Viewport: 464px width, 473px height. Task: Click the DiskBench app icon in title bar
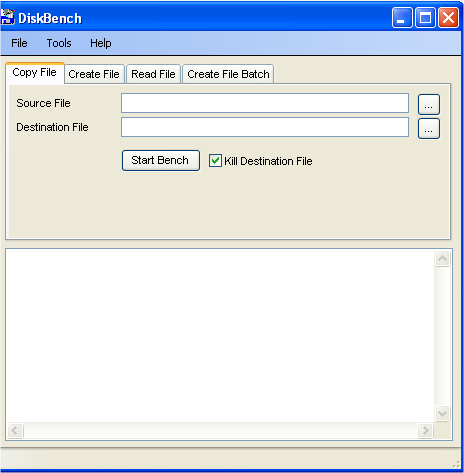[7, 17]
